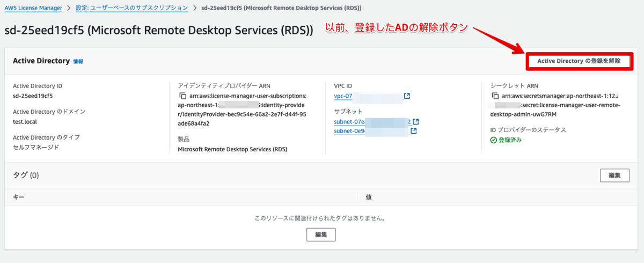Open 設定: ユーザーベースのサブスクリプション breadcrumb
Viewport: 644px width, 263px height.
131,8
